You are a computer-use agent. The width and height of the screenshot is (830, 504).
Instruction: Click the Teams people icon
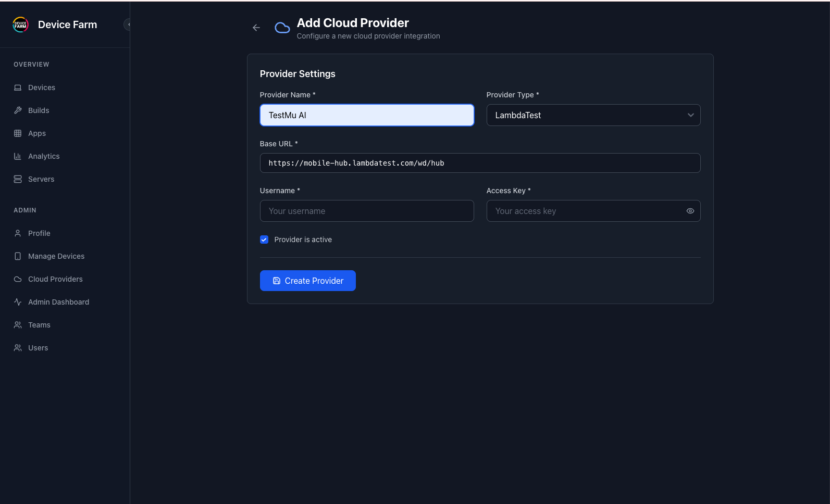click(18, 325)
